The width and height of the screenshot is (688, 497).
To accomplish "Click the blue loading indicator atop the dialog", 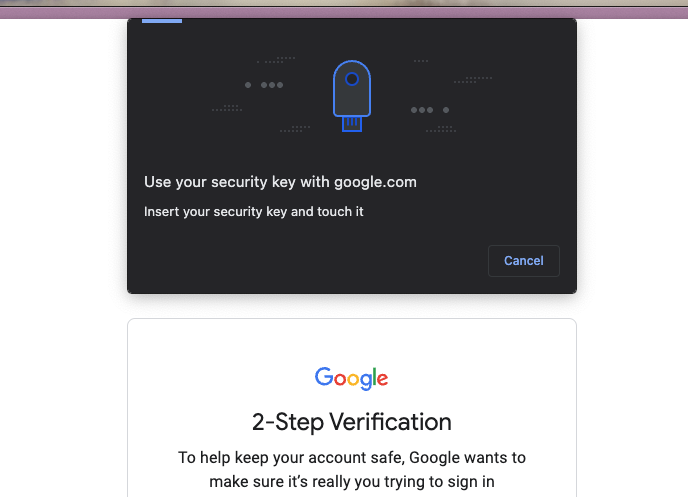I will (162, 21).
